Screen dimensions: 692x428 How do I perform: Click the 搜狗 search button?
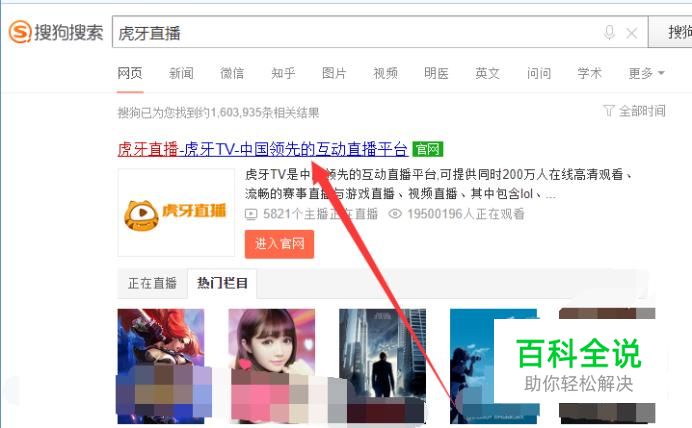670,32
